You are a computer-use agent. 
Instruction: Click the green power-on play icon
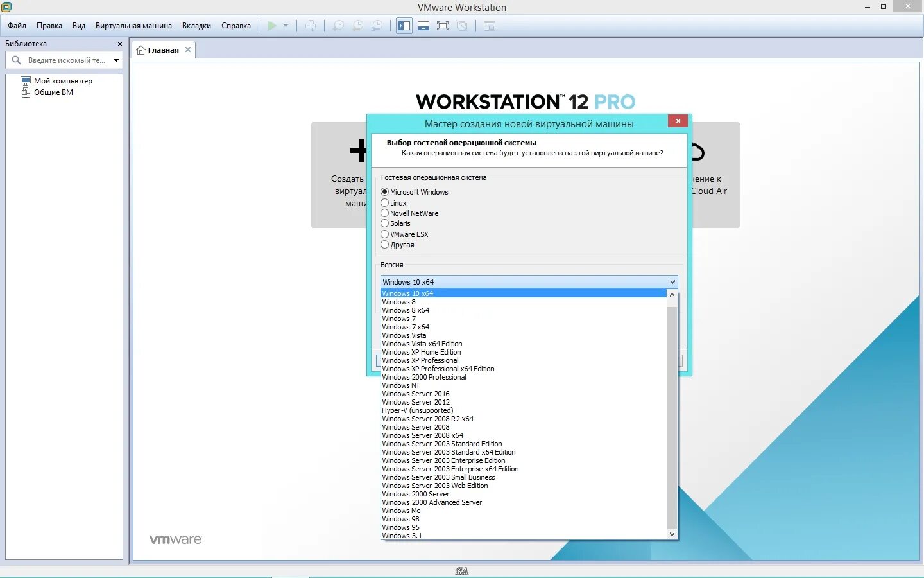point(272,26)
